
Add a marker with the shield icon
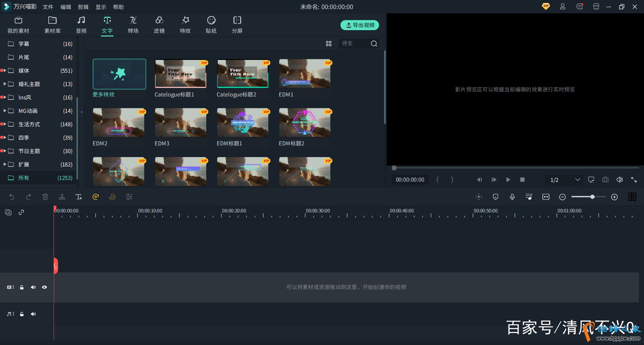(x=495, y=197)
